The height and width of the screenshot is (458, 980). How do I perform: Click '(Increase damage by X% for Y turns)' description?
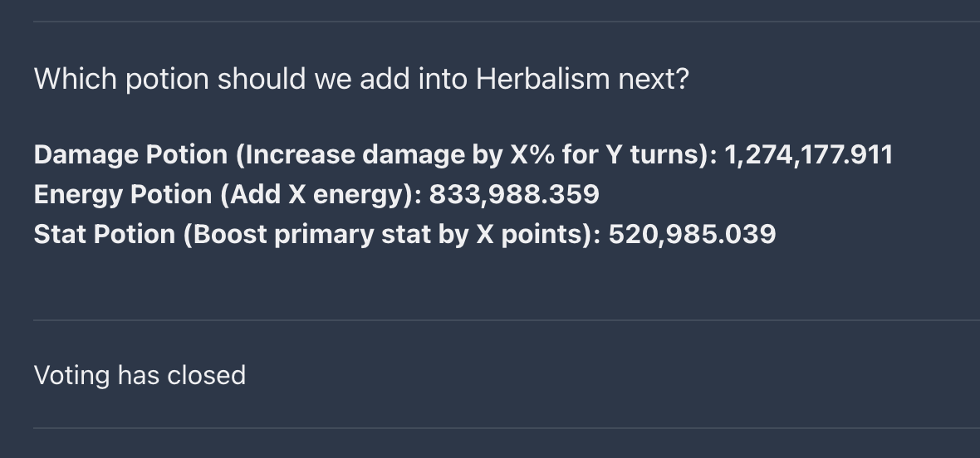point(476,155)
